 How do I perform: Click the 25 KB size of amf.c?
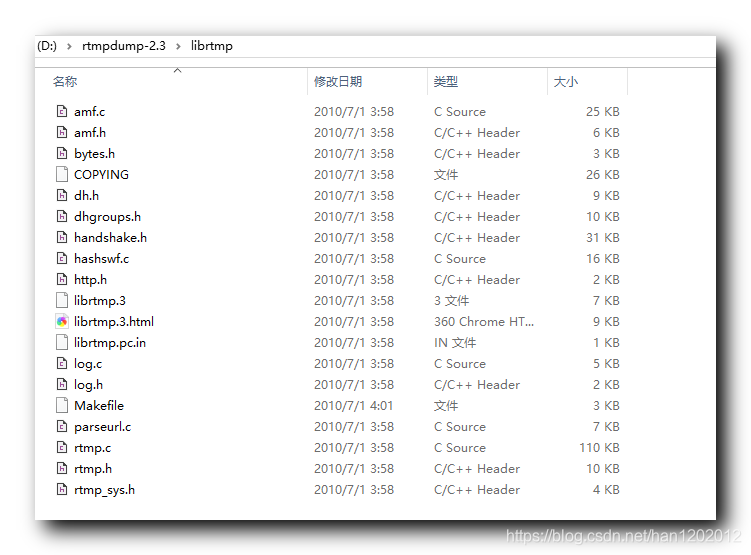coord(603,112)
